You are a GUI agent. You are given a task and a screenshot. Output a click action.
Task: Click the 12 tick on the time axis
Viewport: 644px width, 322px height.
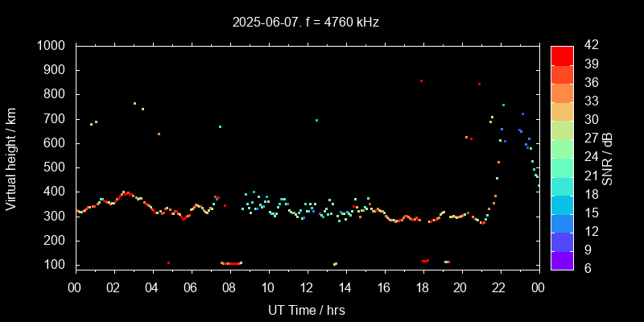[x=307, y=287]
